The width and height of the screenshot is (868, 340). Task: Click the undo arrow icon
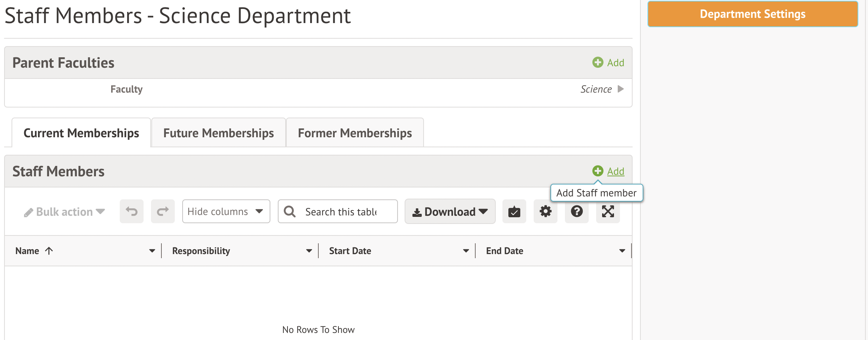coord(131,211)
